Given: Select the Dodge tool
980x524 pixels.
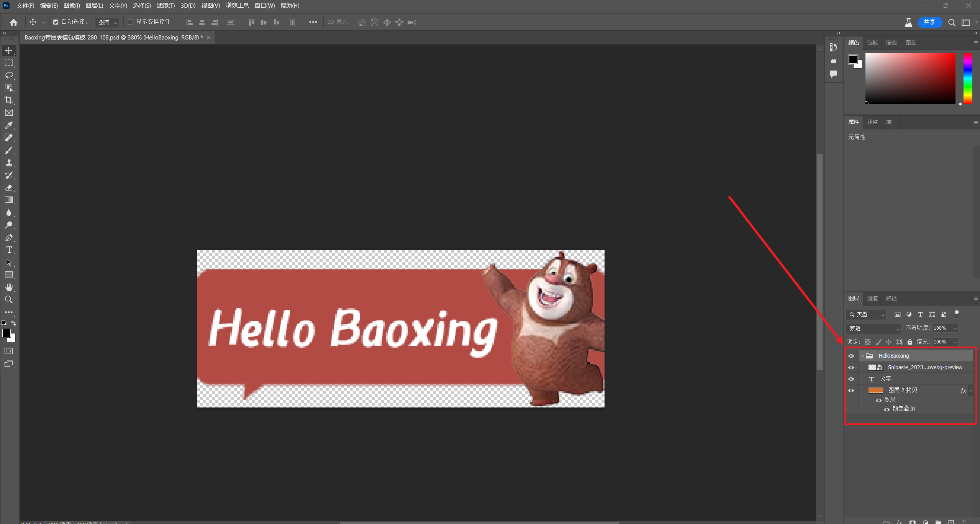Looking at the screenshot, I should [9, 225].
